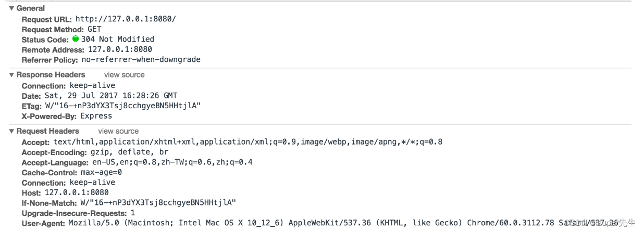Collapse the Response Headers section

pos(11,75)
